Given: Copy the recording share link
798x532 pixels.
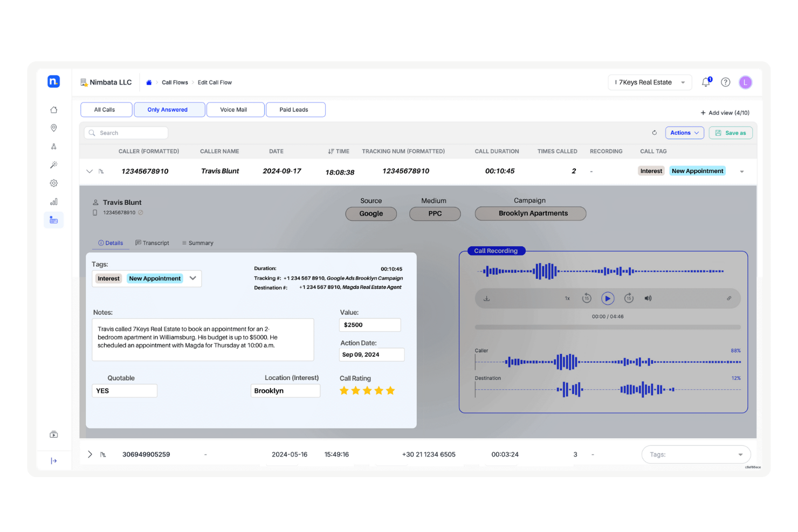Looking at the screenshot, I should point(730,298).
